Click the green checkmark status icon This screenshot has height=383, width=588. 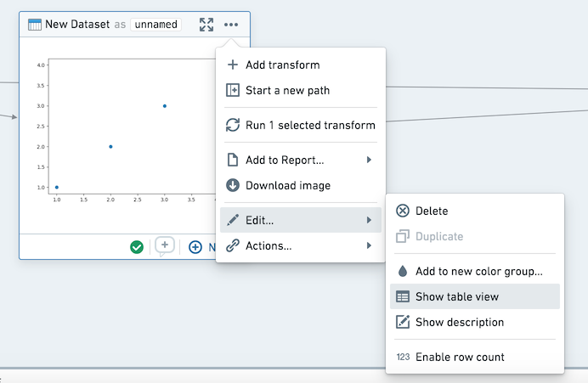point(137,247)
